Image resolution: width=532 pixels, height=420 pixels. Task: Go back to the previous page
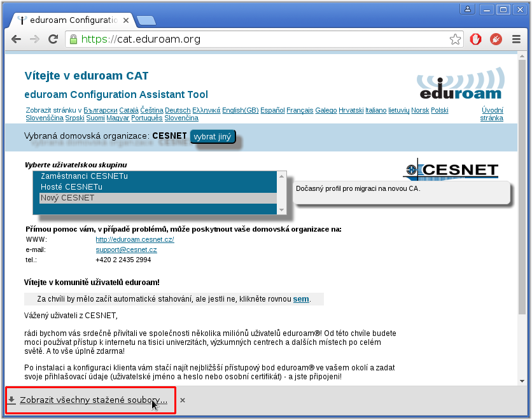(x=16, y=39)
